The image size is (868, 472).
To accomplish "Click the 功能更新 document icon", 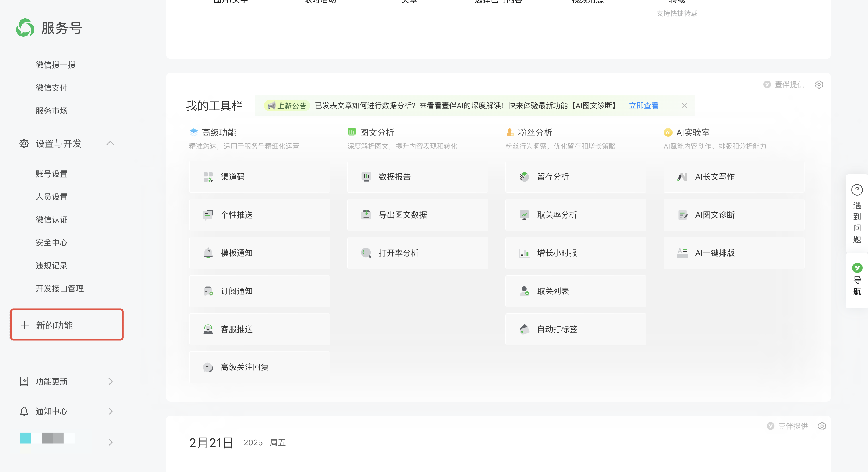I will click(x=24, y=381).
